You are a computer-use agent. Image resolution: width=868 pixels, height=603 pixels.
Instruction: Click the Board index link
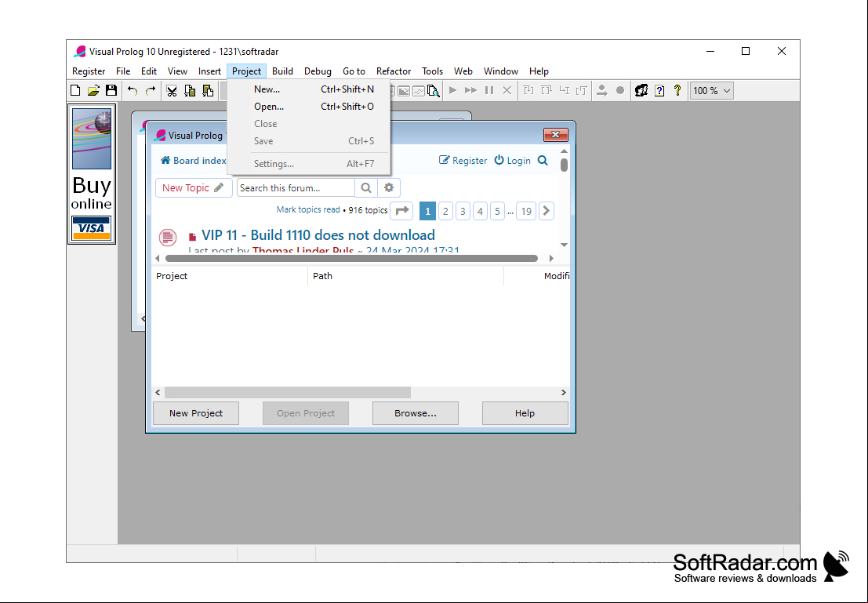pos(193,161)
